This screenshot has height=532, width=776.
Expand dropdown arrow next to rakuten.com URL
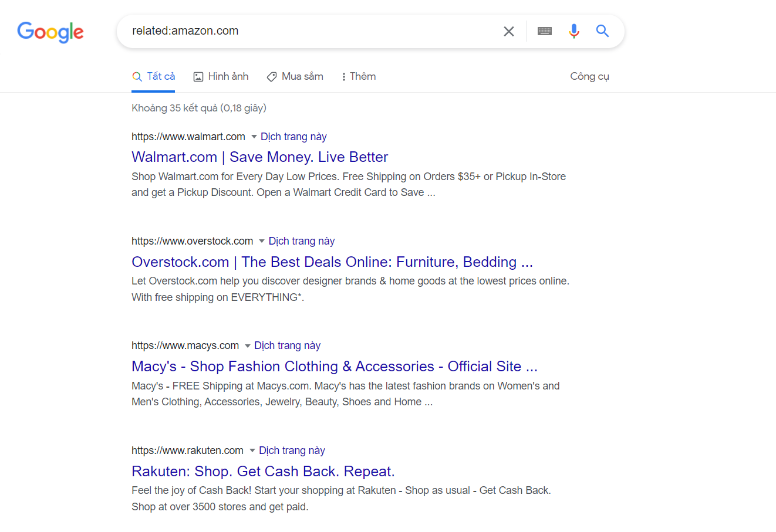coord(252,450)
